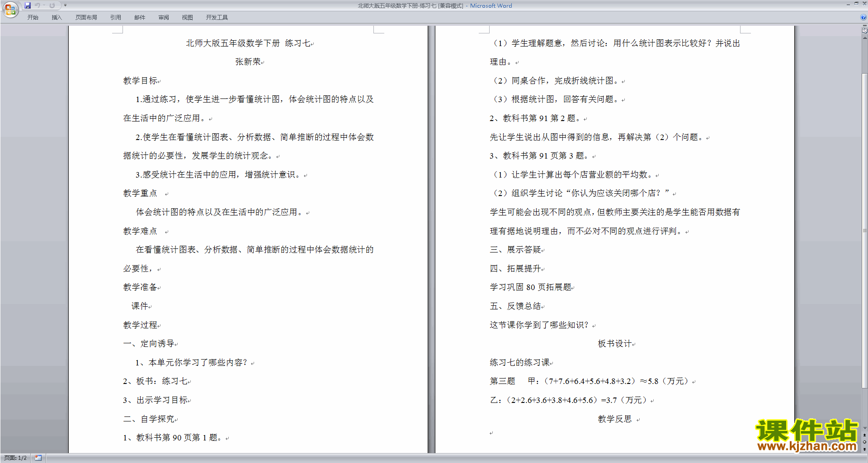Click the line 2、板书：练习七
Screen dimensions: 868x463
156,381
